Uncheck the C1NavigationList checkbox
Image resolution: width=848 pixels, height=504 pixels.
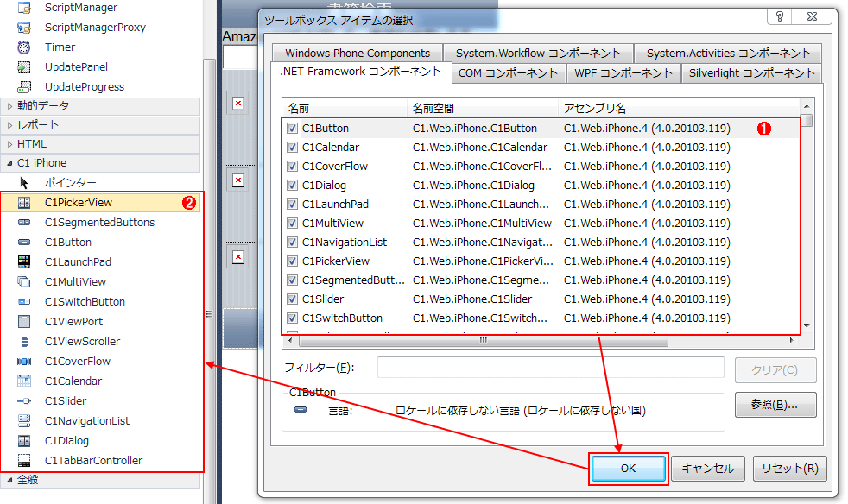[292, 242]
